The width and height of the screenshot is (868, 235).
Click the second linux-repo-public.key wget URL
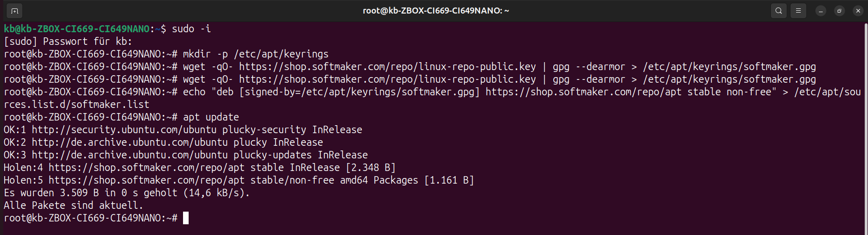point(388,79)
